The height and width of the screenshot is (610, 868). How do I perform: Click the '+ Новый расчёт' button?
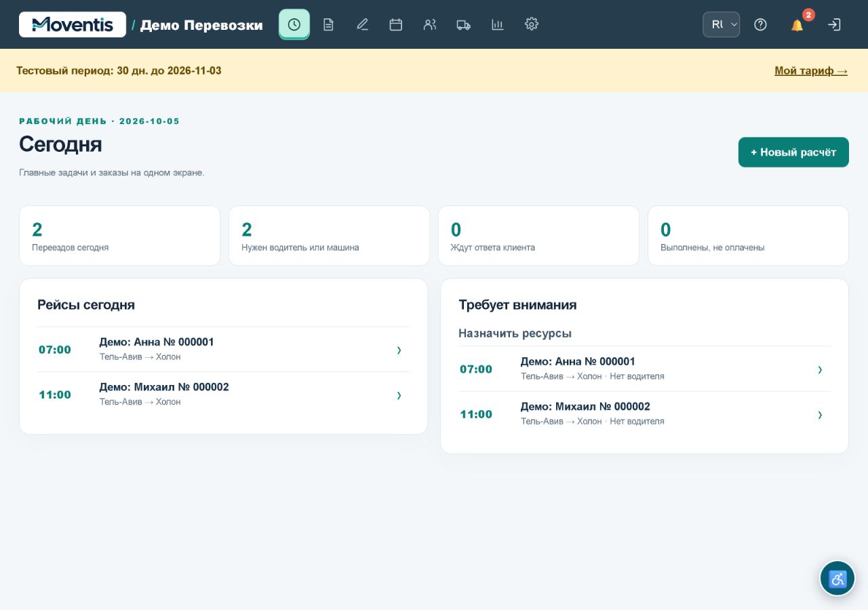(793, 152)
